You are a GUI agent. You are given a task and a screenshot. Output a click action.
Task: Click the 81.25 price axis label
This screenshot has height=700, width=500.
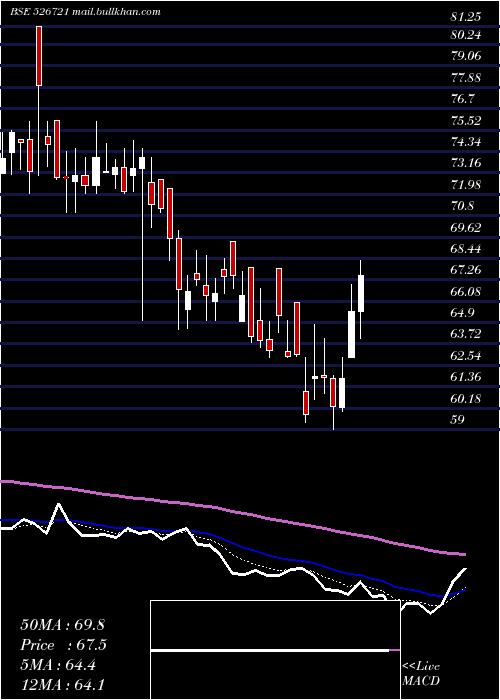[x=466, y=17]
